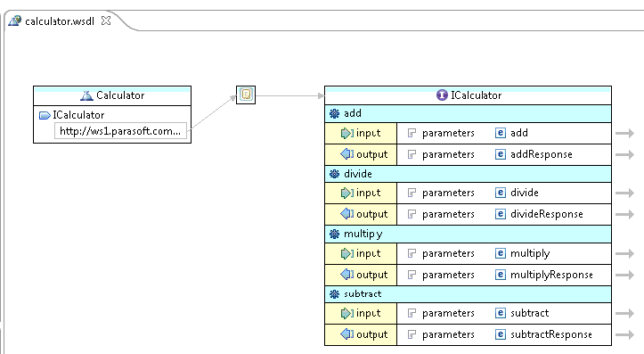This screenshot has width=644, height=354.
Task: Select the ICalculator port in Calculator service
Action: coord(78,115)
